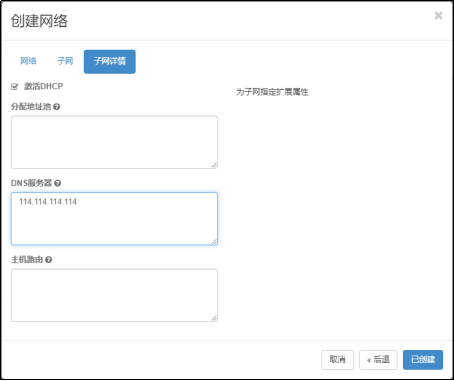Click the blue 已创建 button
The width and height of the screenshot is (454, 381).
pyautogui.click(x=423, y=360)
